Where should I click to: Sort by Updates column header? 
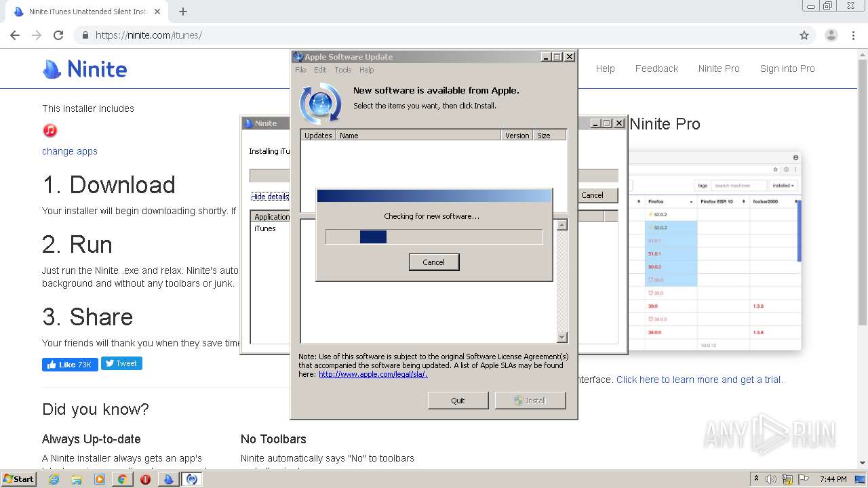(x=318, y=136)
